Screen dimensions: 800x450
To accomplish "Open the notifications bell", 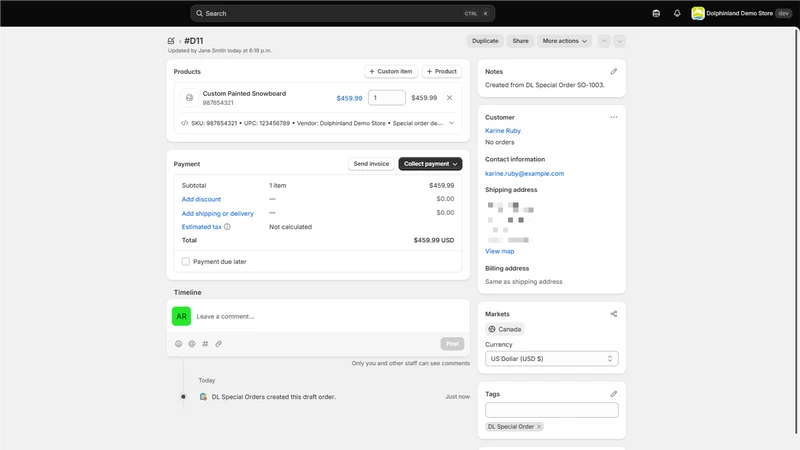I will [677, 14].
